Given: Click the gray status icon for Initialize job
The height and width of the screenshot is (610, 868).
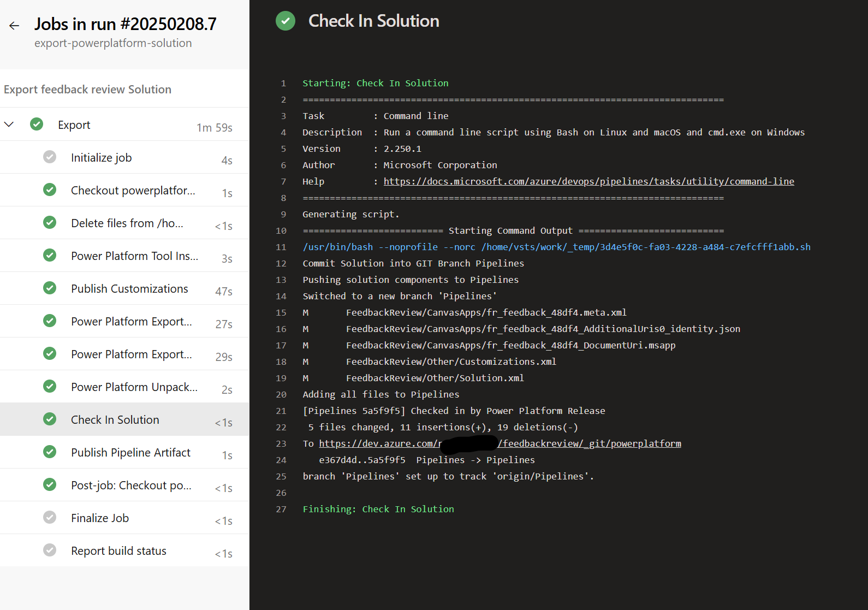Looking at the screenshot, I should [50, 157].
